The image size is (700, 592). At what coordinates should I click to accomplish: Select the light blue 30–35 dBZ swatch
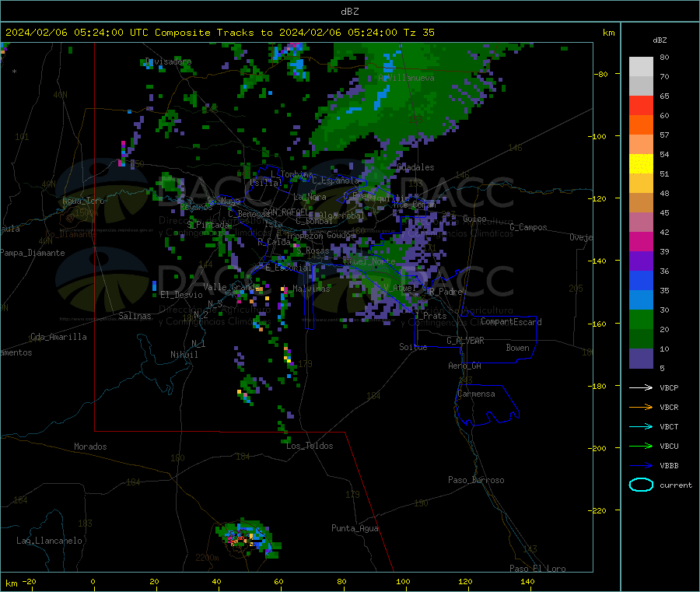(641, 300)
